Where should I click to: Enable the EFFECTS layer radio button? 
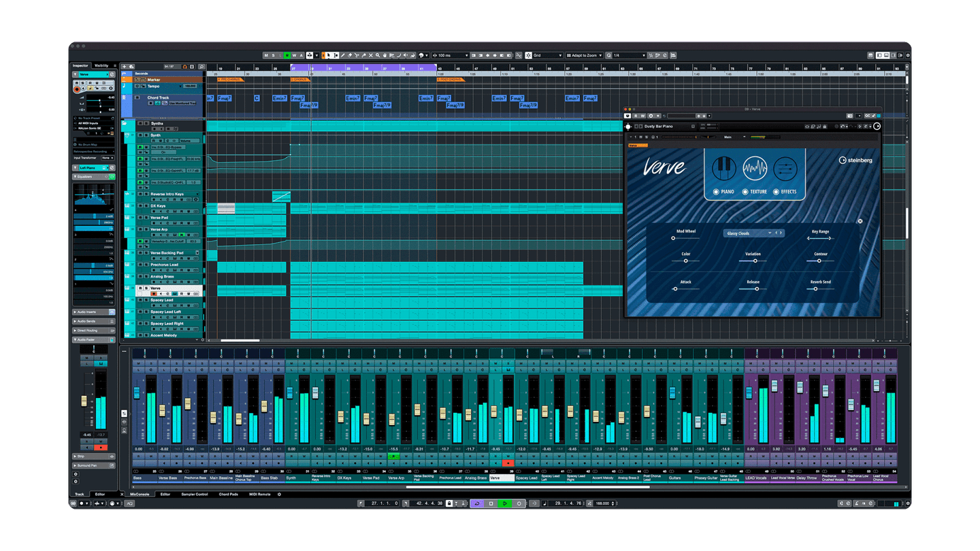coord(776,192)
